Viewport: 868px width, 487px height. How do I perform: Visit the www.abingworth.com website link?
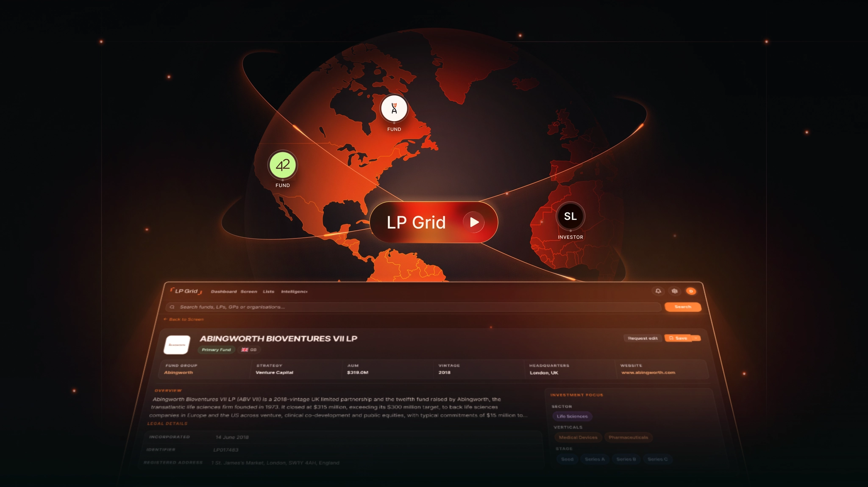pyautogui.click(x=648, y=373)
